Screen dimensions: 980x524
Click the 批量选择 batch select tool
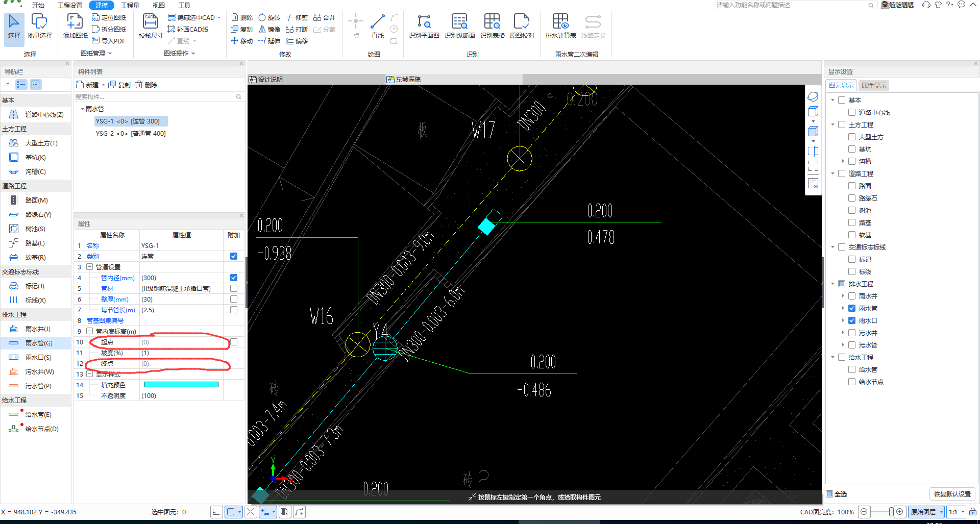click(x=39, y=27)
